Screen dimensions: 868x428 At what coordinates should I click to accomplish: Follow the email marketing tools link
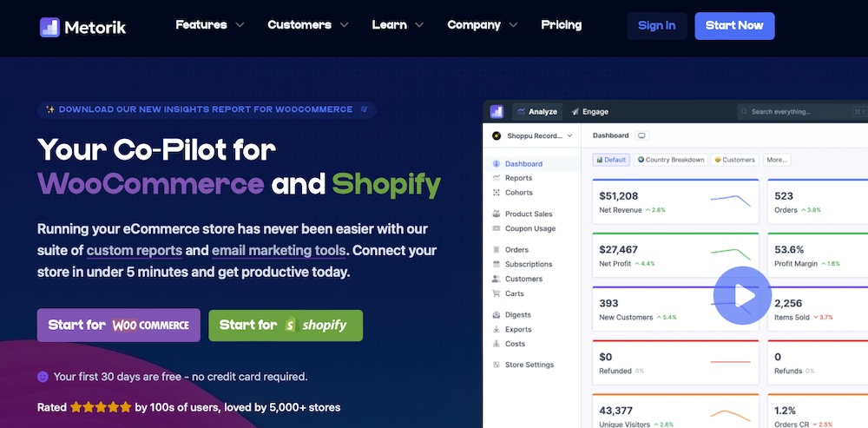[x=279, y=250]
